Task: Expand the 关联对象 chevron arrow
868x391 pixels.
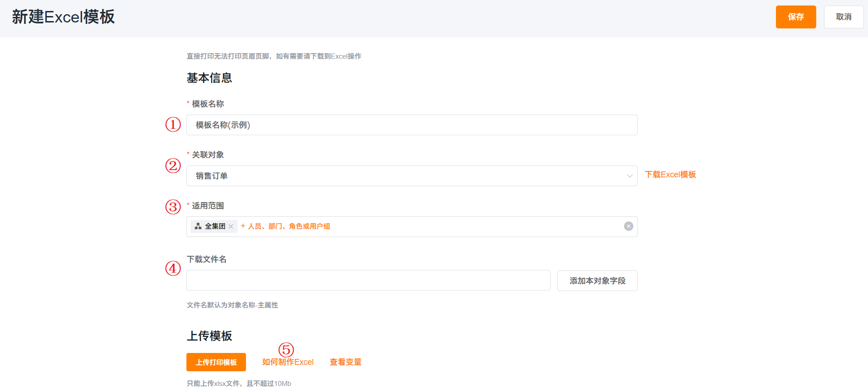Action: click(629, 176)
